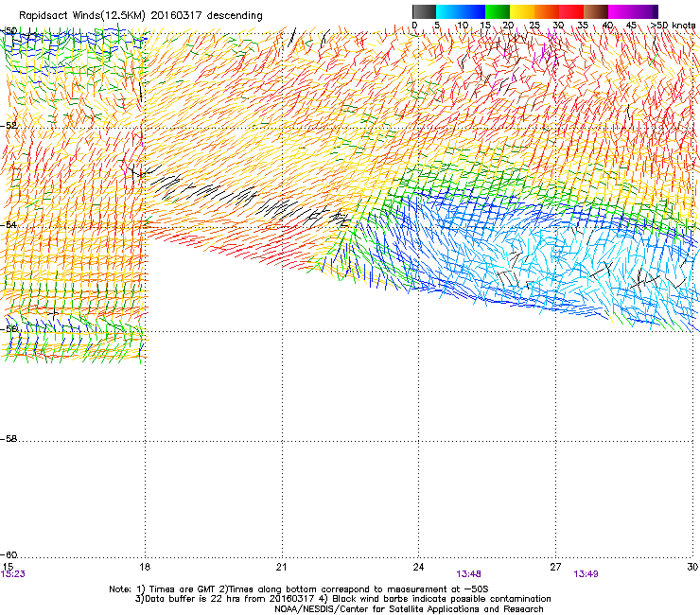Screen dimensions: 700x615
Task: Click the '30' longitude axis label at the right edge
Action: click(692, 567)
